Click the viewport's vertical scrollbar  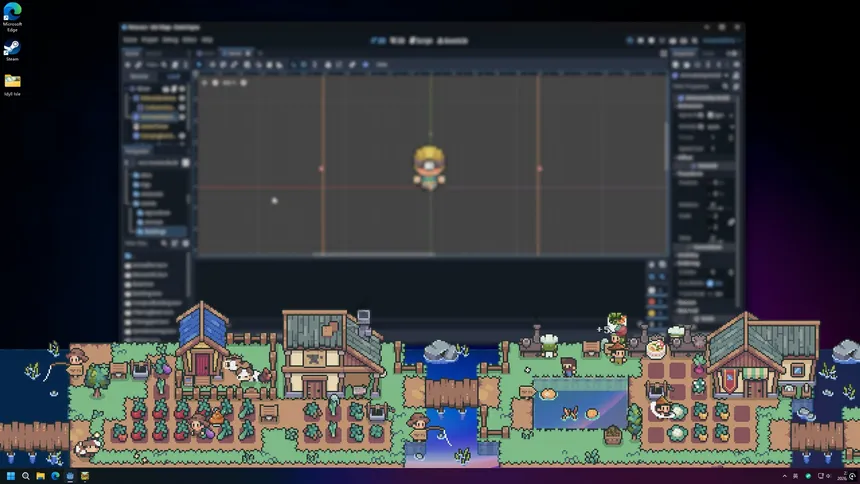click(x=667, y=150)
